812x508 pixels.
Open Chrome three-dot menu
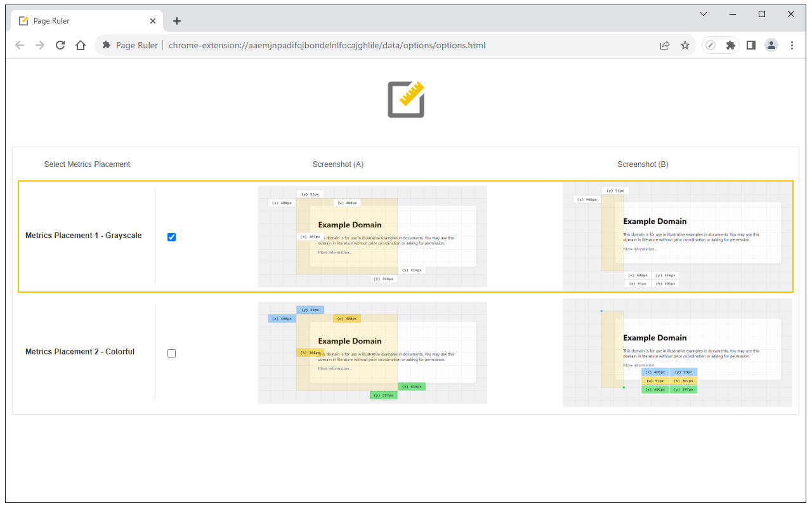click(x=792, y=45)
